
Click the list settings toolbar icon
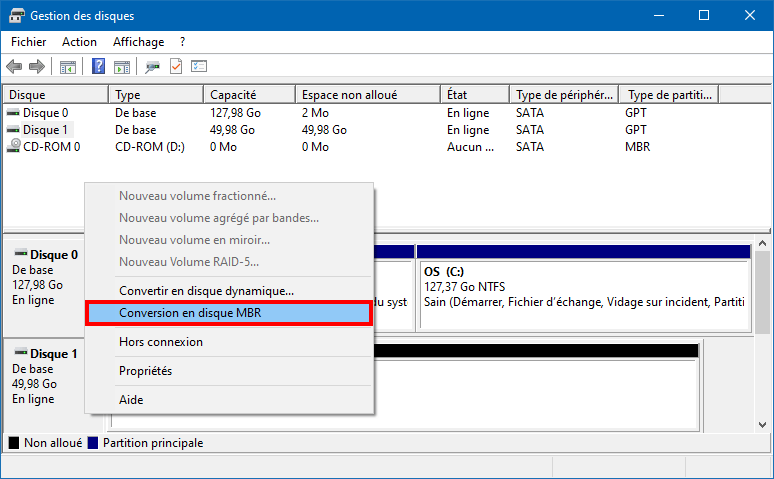(199, 66)
